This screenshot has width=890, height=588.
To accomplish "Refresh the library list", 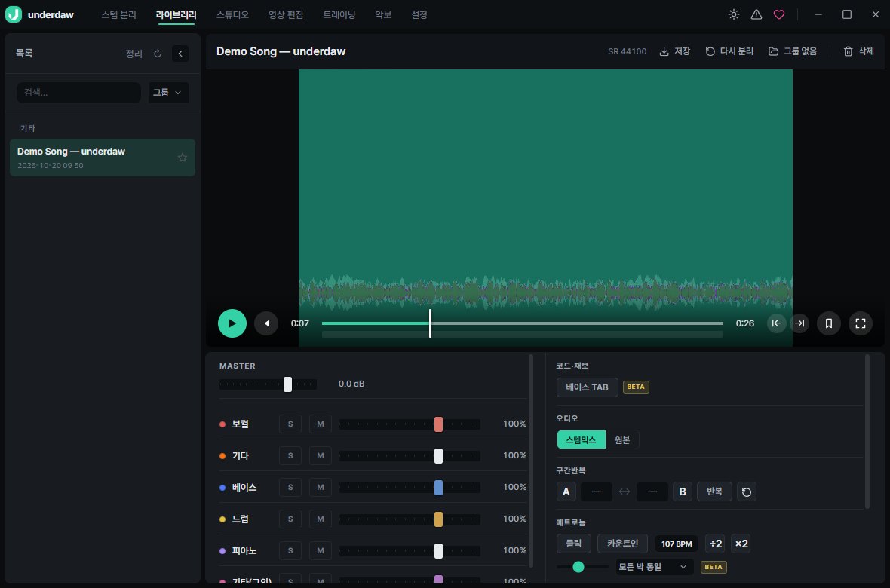I will click(x=158, y=54).
